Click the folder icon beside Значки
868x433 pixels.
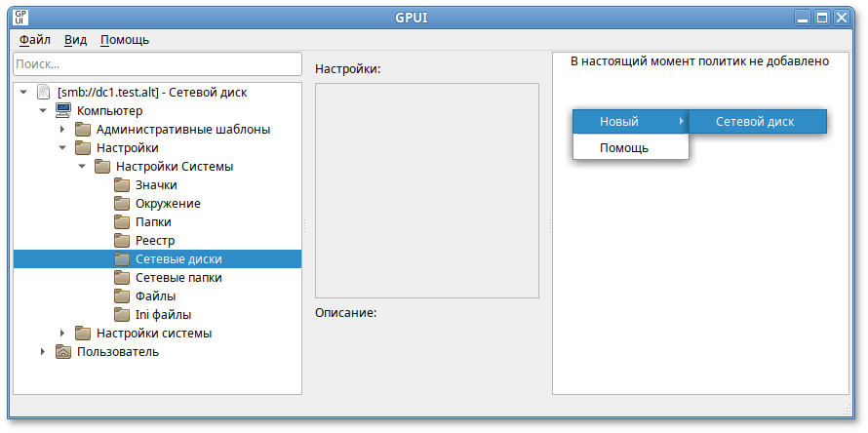pyautogui.click(x=122, y=185)
